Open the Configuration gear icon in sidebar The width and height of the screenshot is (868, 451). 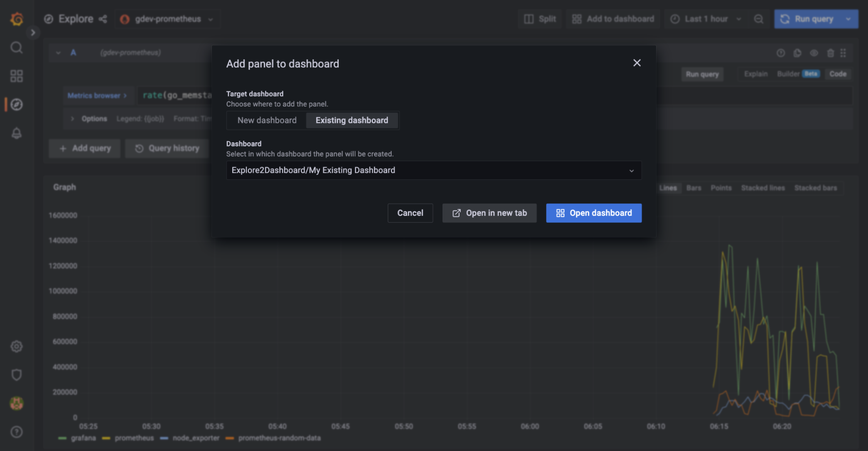pyautogui.click(x=17, y=346)
